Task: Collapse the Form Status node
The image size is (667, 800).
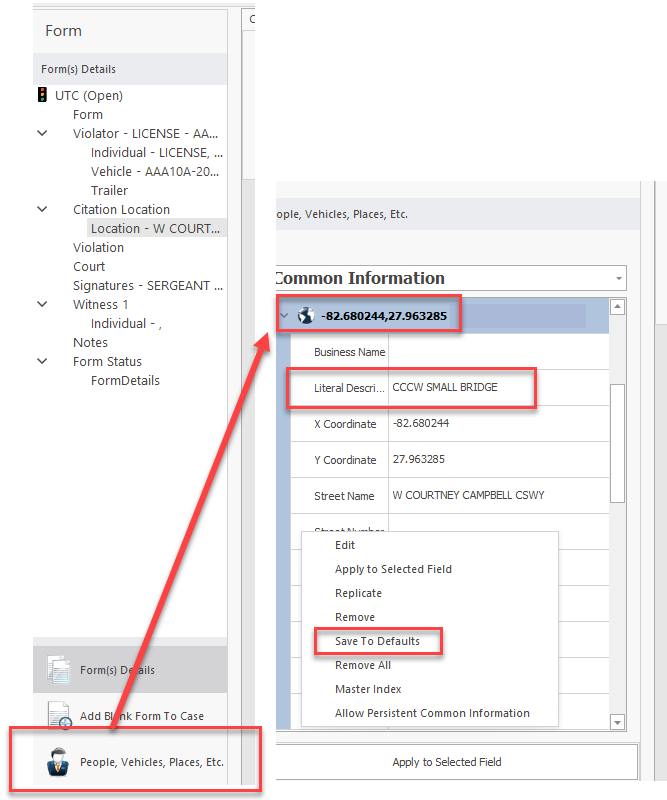Action: pos(42,362)
